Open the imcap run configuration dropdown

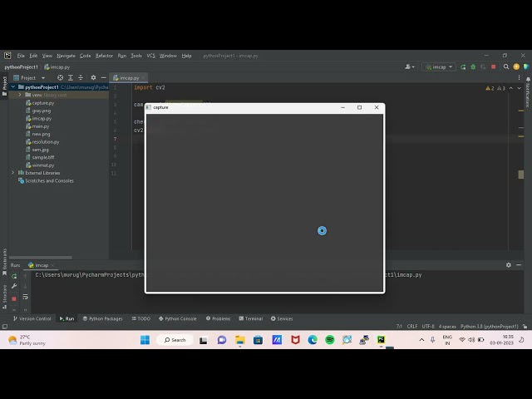(x=439, y=66)
